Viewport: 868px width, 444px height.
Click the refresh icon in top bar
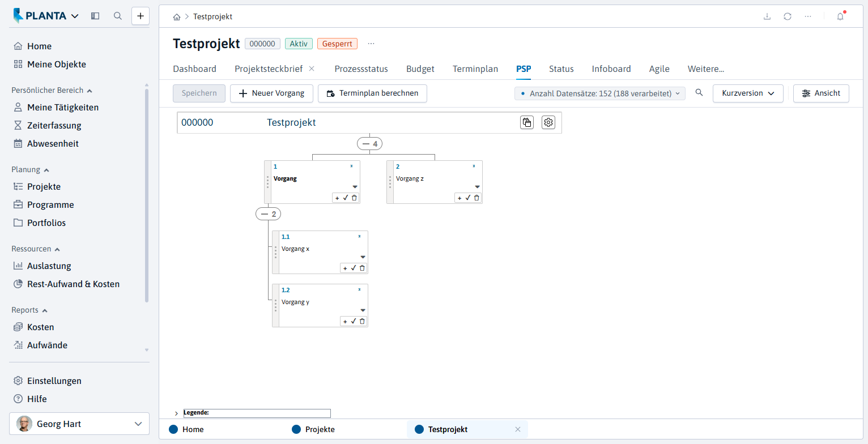pyautogui.click(x=788, y=16)
